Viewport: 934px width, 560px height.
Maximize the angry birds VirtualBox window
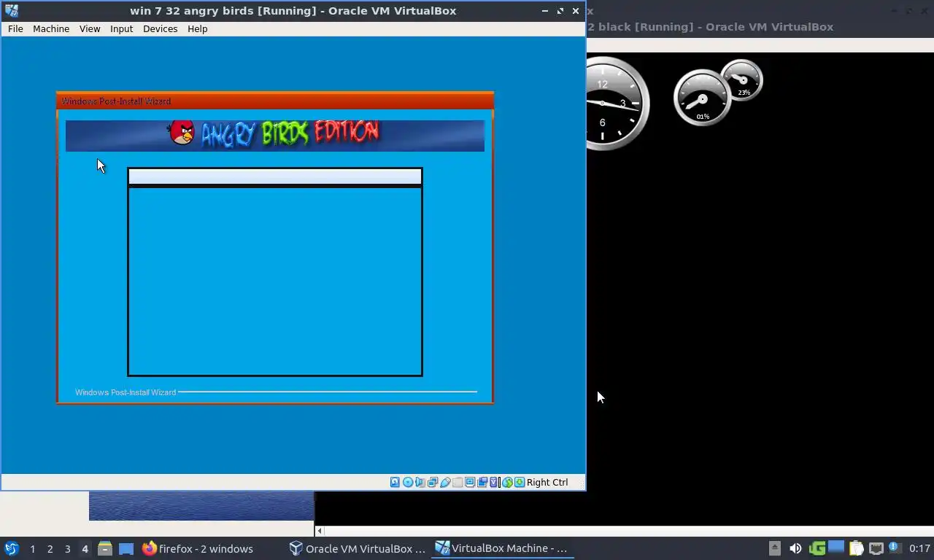[560, 11]
